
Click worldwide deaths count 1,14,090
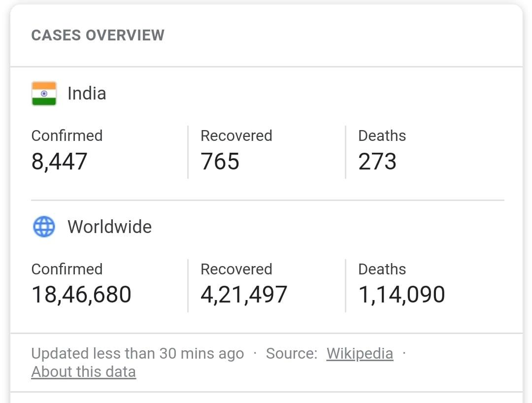(401, 295)
